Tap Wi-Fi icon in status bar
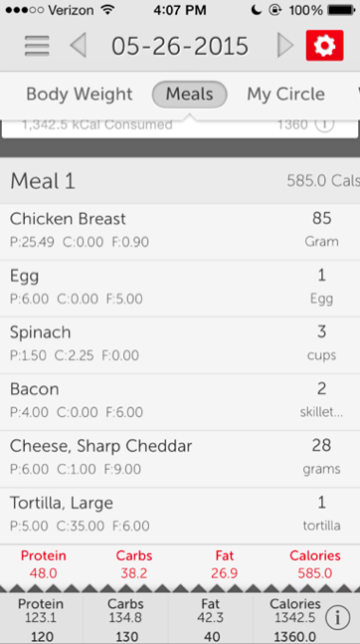Screen dimensions: 360x644 coord(108,10)
